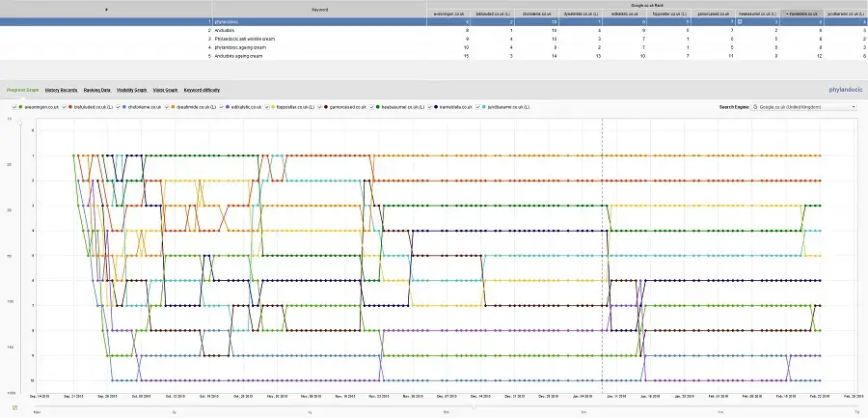Select keyword row 2 in the table
This screenshot has height=418, width=868.
(434, 31)
